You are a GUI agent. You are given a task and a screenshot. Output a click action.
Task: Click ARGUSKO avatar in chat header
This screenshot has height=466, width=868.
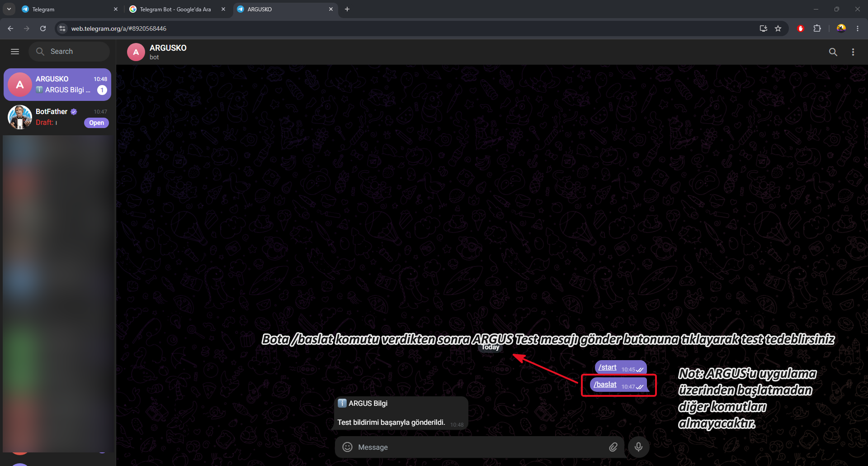coord(136,52)
